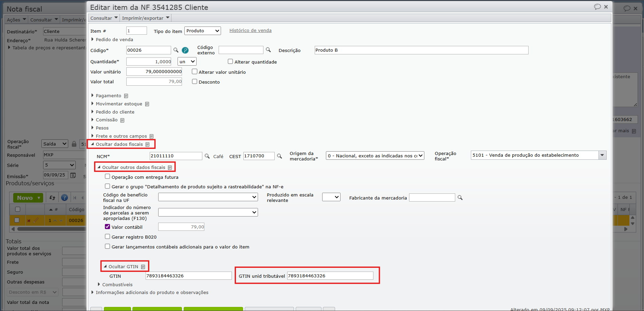Click the products grid horizontal scrollbar
This screenshot has height=311, width=644.
tap(51, 229)
